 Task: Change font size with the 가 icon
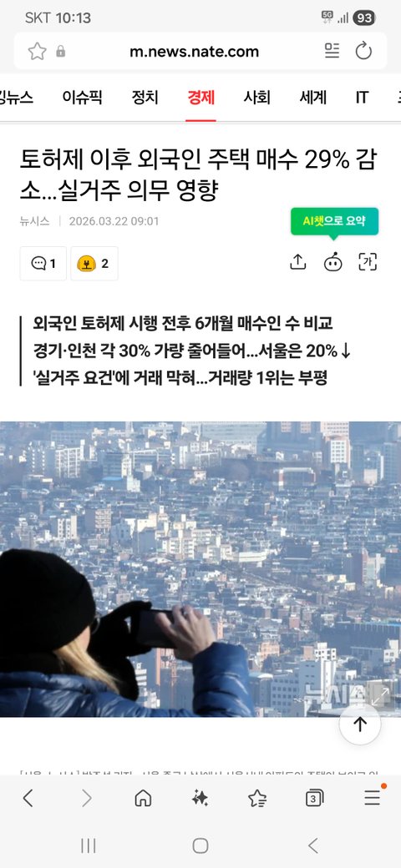368,262
